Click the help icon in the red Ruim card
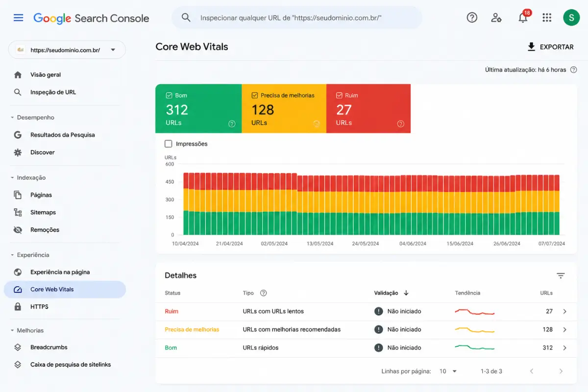Screen dimensions: 588x392 click(x=400, y=124)
